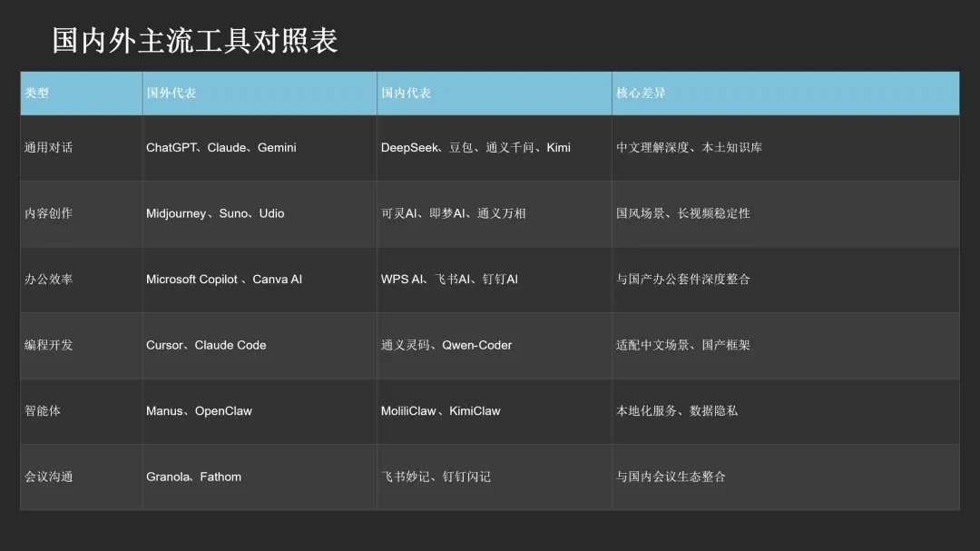
Task: Click the 办公效率 row label
Action: coord(82,280)
